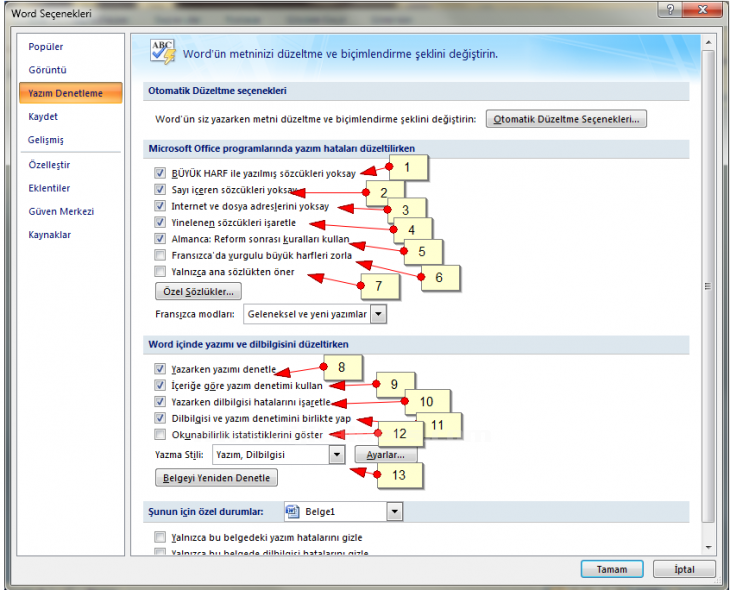Toggle 'Sayı içeren sözcükleri yoksay' checkbox
The width and height of the screenshot is (730, 590).
pyautogui.click(x=160, y=190)
